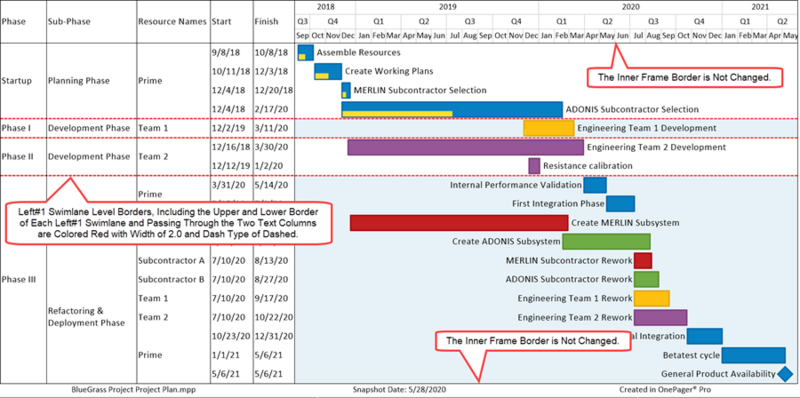Image resolution: width=800 pixels, height=398 pixels.
Task: Click the 5/14/20 finish date cell
Action: 271,185
